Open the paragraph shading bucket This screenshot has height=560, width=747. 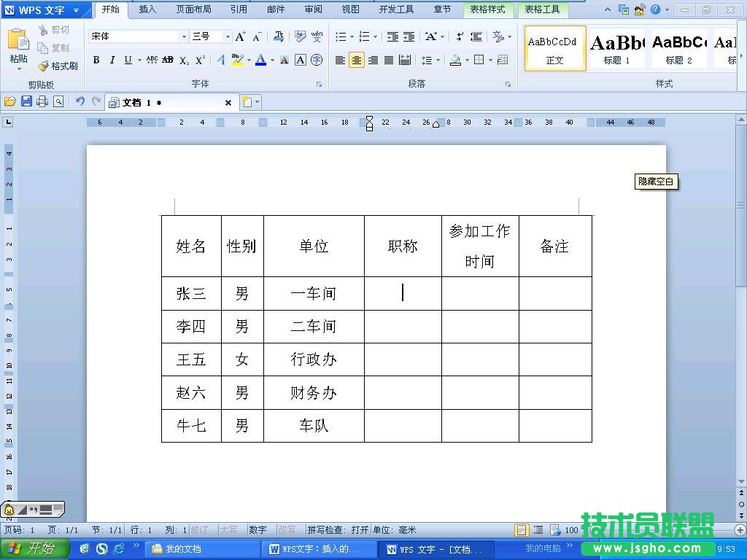click(x=455, y=61)
